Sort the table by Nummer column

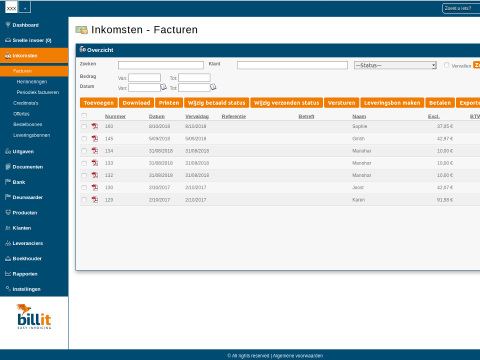[115, 116]
